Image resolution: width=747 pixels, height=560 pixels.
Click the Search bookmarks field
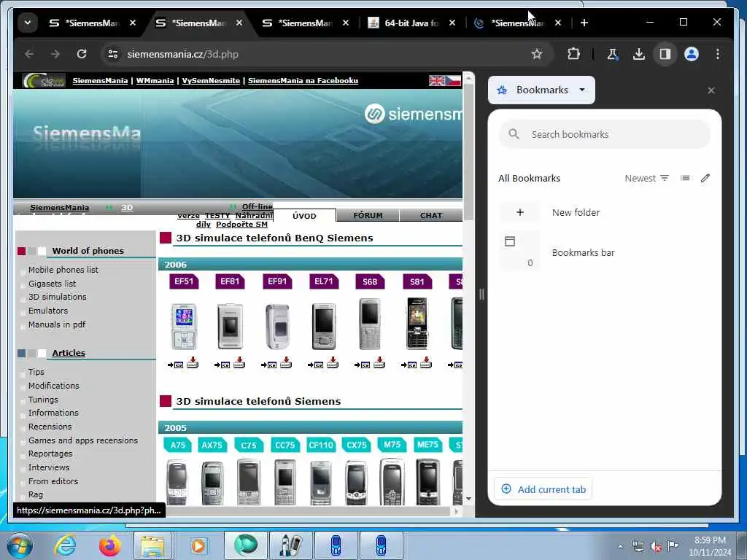605,134
